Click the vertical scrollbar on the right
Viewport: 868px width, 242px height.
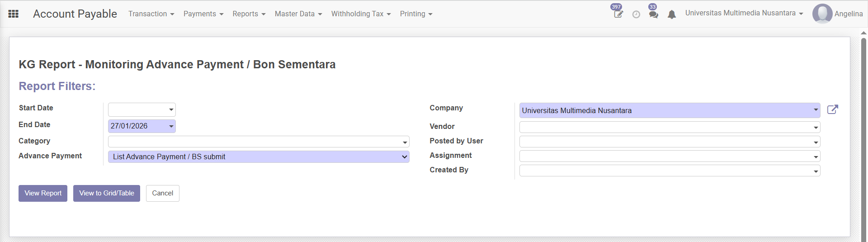[x=863, y=136]
